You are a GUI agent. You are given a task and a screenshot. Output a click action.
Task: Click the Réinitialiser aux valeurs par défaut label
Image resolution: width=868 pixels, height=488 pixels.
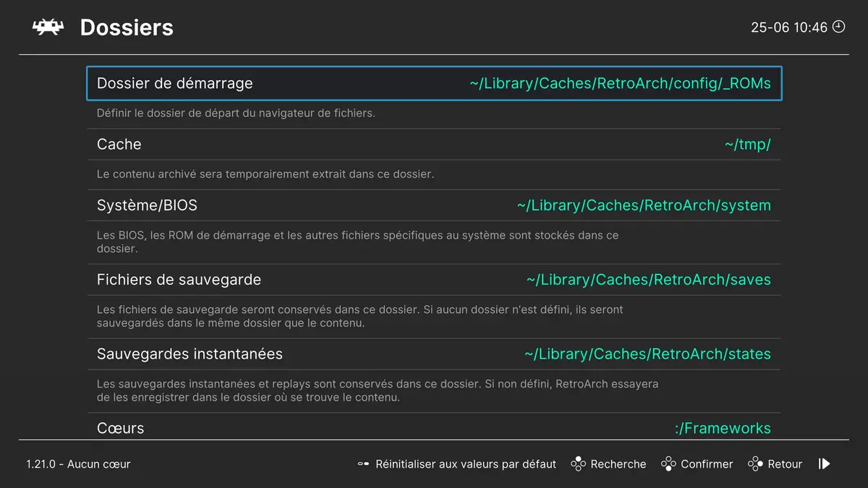tap(466, 464)
